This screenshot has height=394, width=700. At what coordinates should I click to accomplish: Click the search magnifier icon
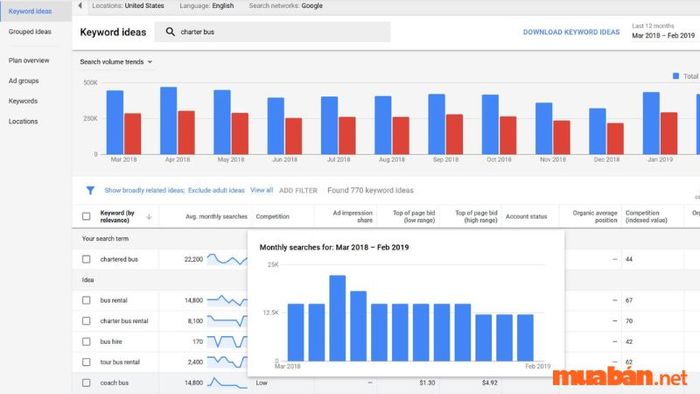(170, 32)
